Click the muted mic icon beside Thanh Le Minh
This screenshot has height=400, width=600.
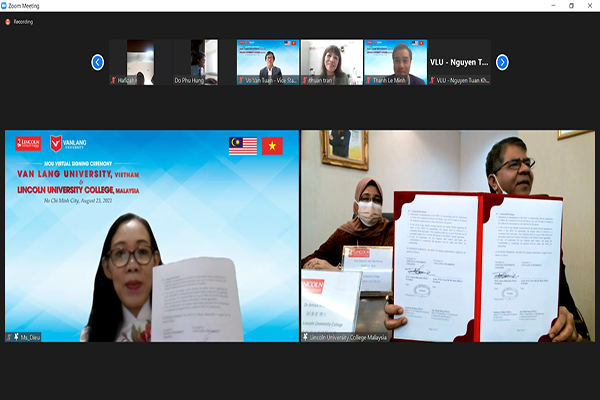coord(368,80)
